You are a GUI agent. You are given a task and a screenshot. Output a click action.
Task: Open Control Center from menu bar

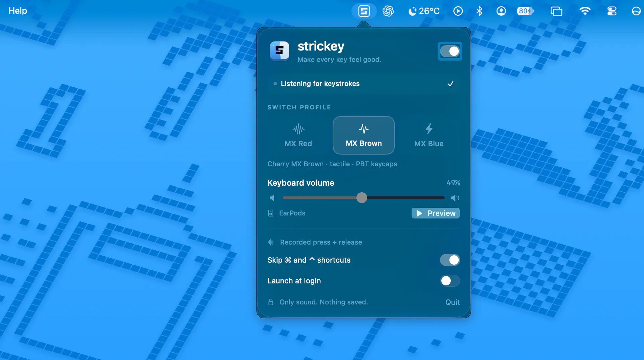tap(612, 11)
